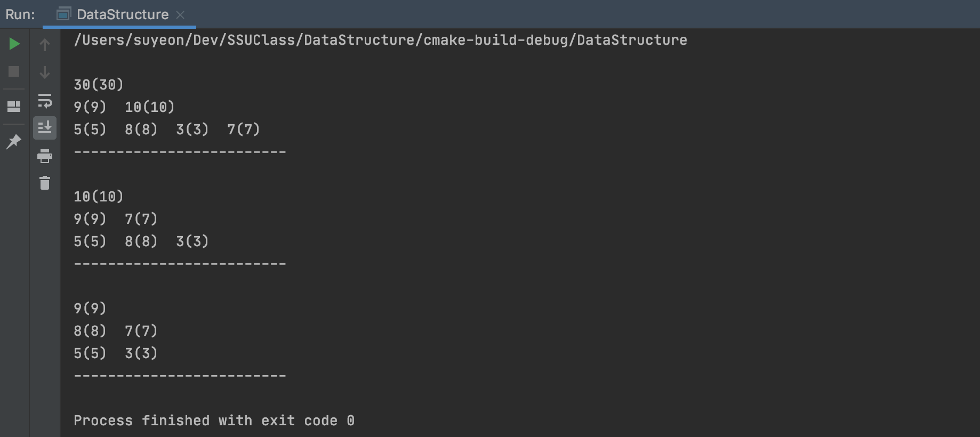
Task: Click the 5(5) 3(3) output line
Action: [116, 353]
